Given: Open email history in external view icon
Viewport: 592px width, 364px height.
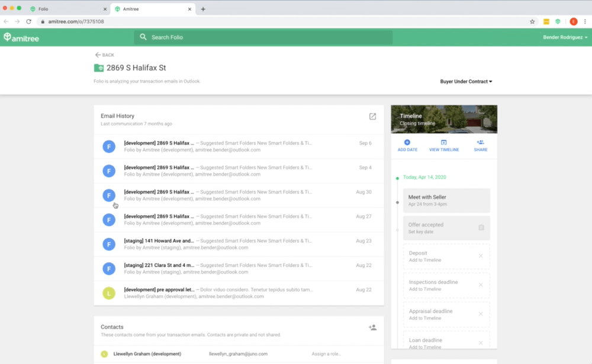Looking at the screenshot, I should (x=372, y=116).
